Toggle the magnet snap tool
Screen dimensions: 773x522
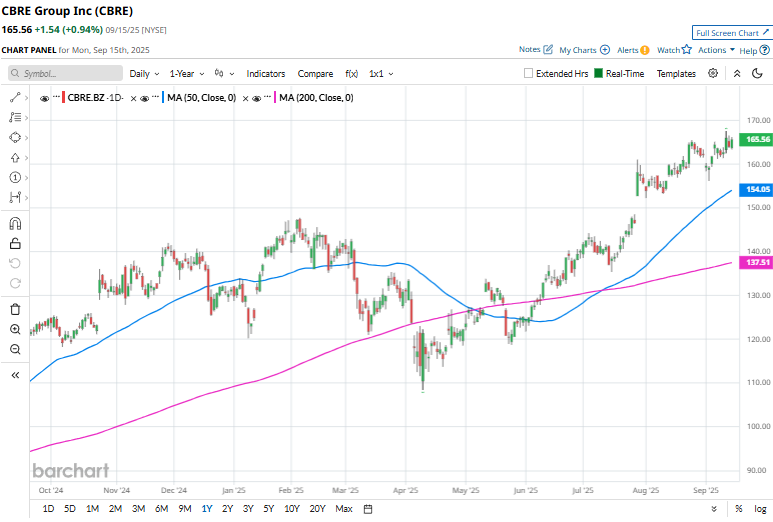15,224
